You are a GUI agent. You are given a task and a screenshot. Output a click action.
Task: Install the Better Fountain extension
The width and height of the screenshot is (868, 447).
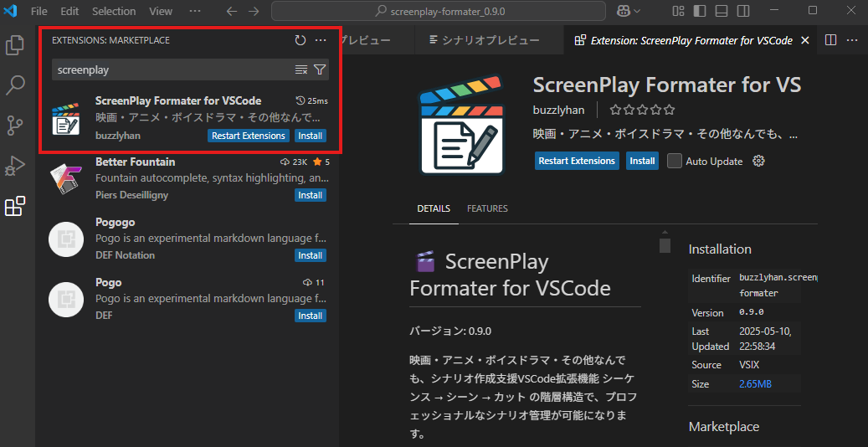point(311,196)
